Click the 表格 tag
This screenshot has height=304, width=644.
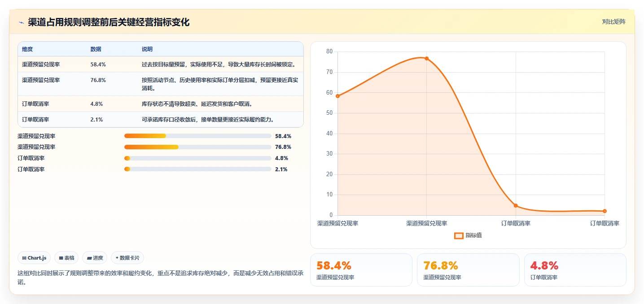point(66,258)
